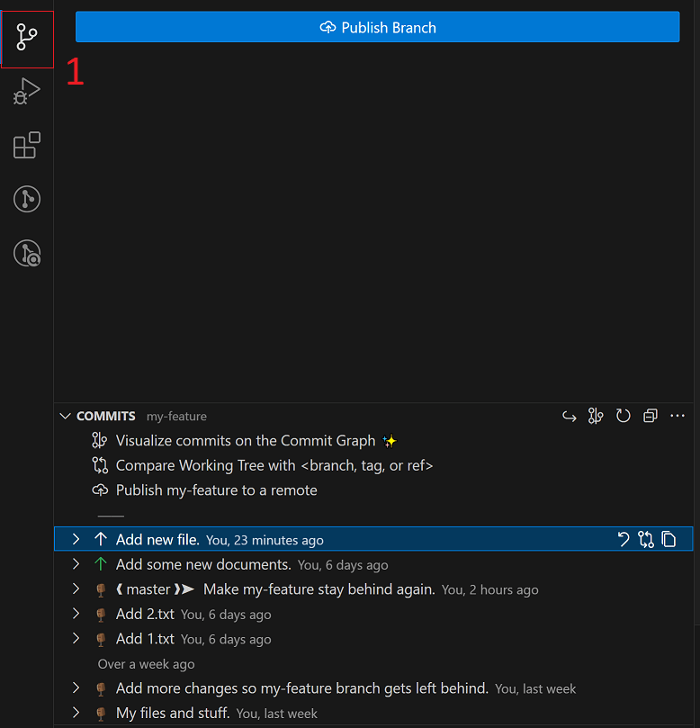Click the switch branch arrow icon in Commits header

pyautogui.click(x=570, y=416)
